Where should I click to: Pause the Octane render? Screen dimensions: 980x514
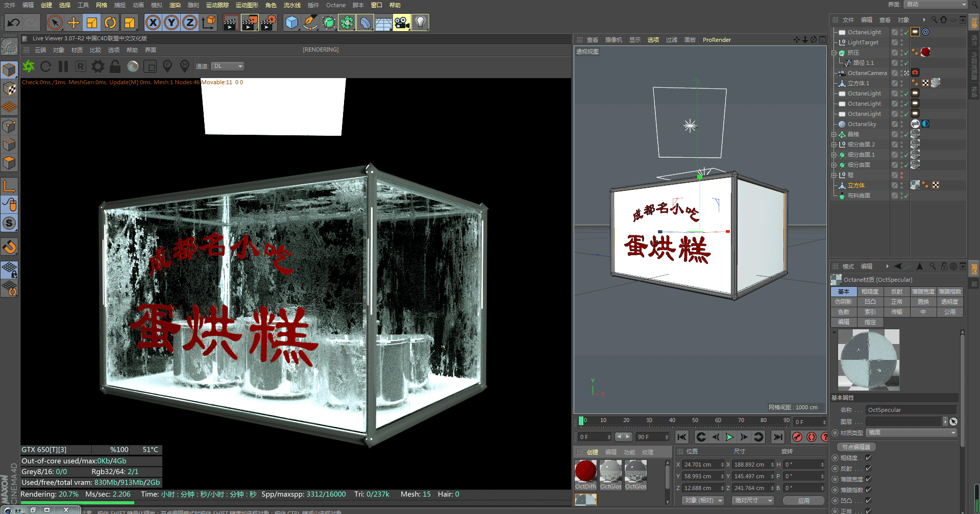pyautogui.click(x=62, y=67)
